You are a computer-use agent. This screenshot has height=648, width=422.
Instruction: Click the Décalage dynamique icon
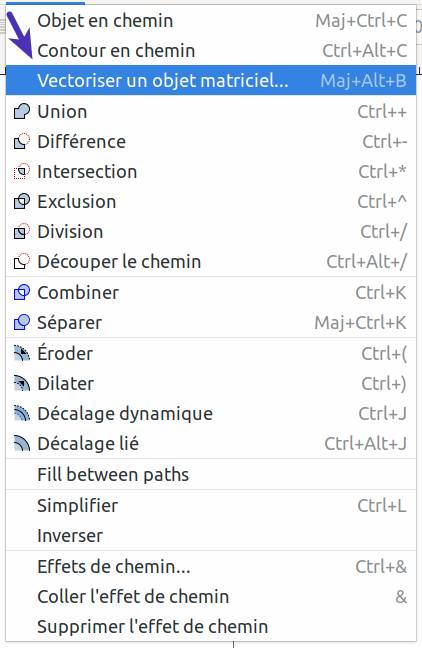22,413
